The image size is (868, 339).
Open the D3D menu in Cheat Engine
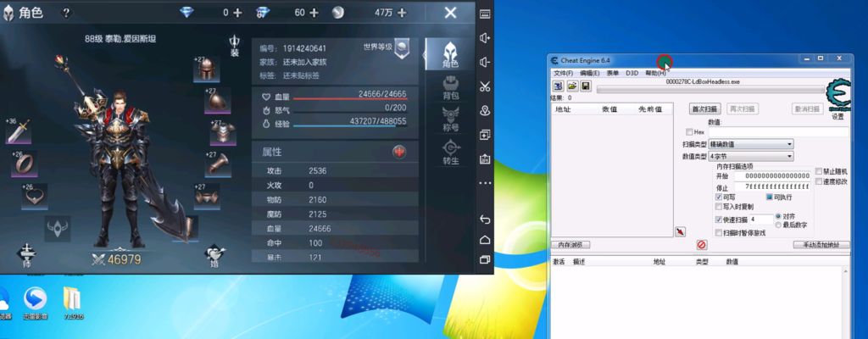coord(632,73)
